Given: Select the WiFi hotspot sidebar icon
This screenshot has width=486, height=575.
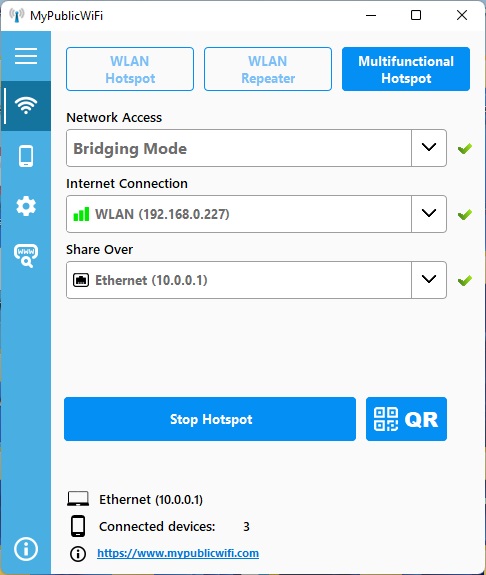Looking at the screenshot, I should [26, 106].
